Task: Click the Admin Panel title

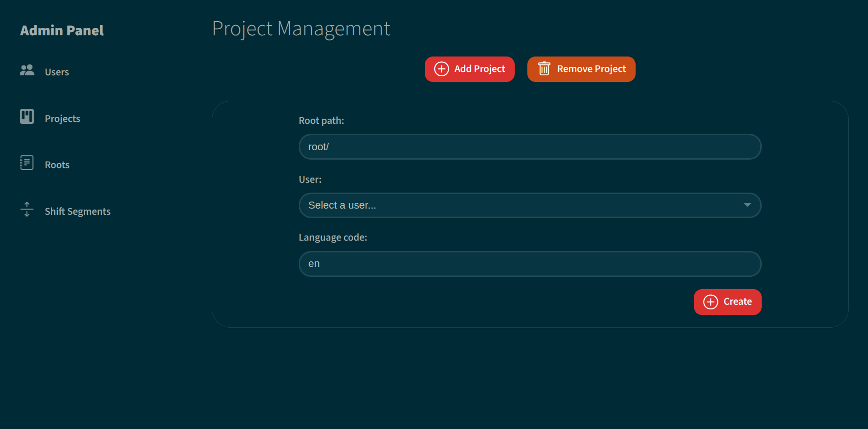Action: (x=62, y=31)
